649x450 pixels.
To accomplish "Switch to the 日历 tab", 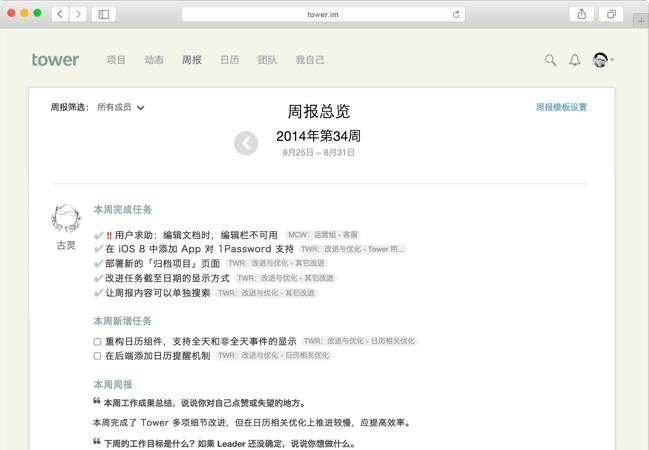I will point(229,60).
